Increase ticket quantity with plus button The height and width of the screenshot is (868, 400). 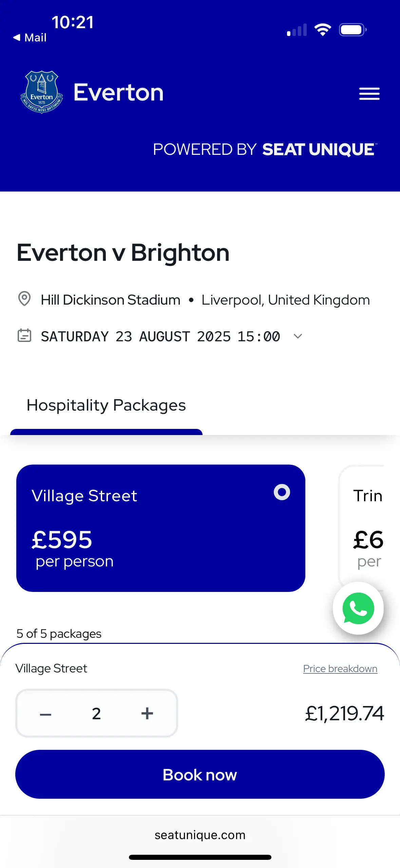147,714
